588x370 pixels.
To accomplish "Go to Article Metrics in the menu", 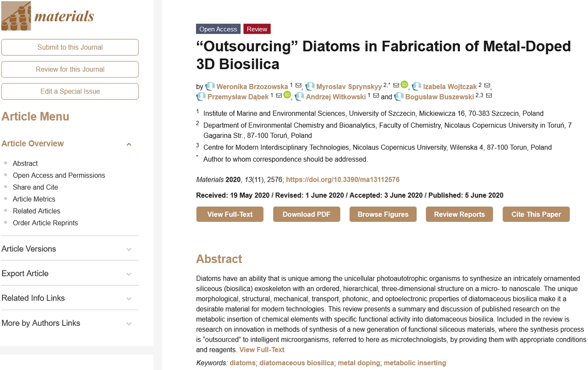I will pyautogui.click(x=34, y=199).
